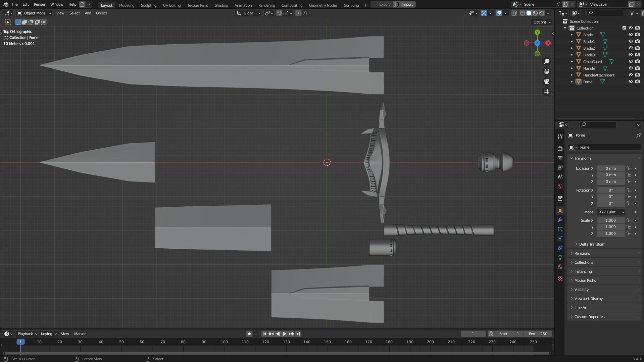Toggle Location X lock icon
The height and width of the screenshot is (362, 644).
[629, 168]
